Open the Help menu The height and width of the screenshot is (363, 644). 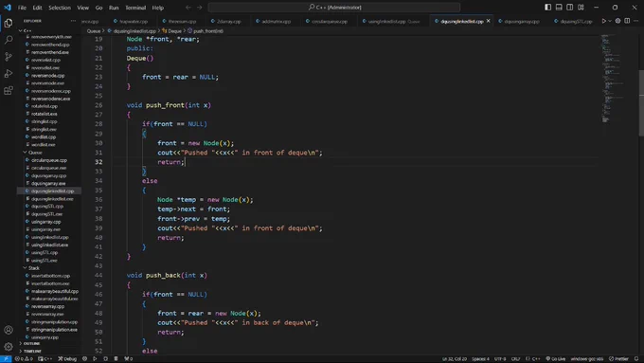158,8
